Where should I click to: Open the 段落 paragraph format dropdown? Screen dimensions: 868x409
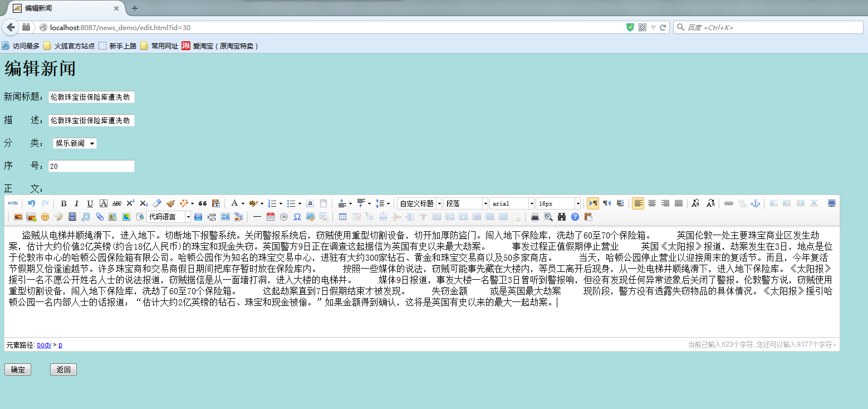(467, 203)
